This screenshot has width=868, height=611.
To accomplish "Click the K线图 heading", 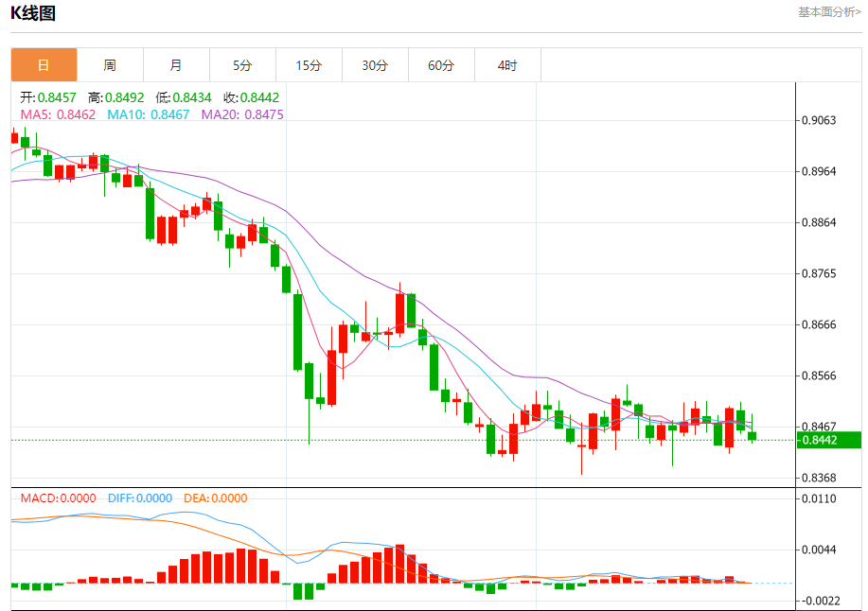I will pos(33,12).
